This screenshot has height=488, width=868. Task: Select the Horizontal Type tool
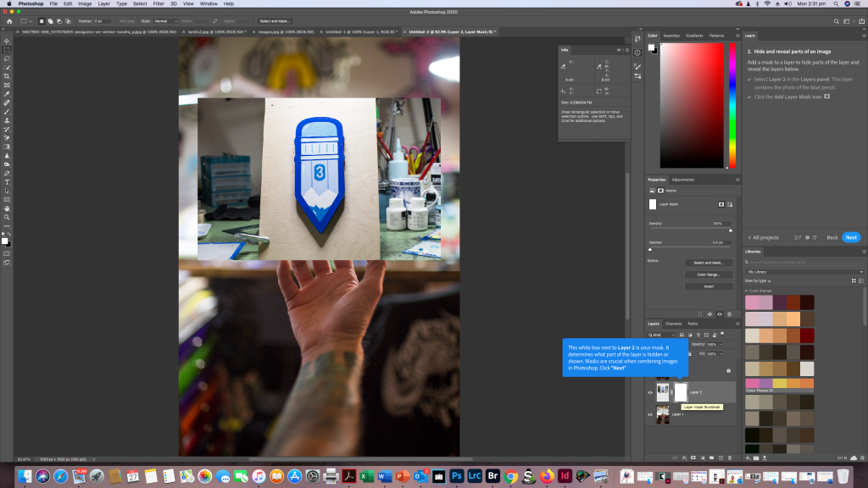pos(7,182)
